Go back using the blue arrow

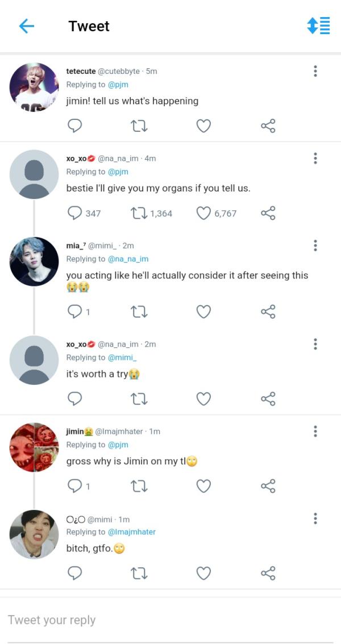(x=27, y=26)
